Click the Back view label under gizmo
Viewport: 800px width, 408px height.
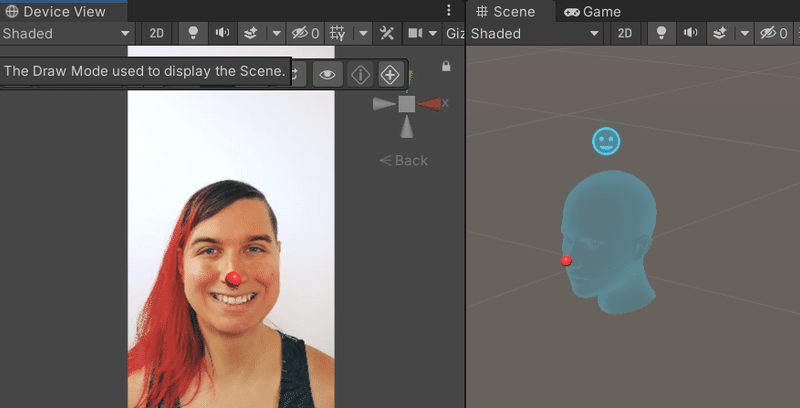pos(404,161)
